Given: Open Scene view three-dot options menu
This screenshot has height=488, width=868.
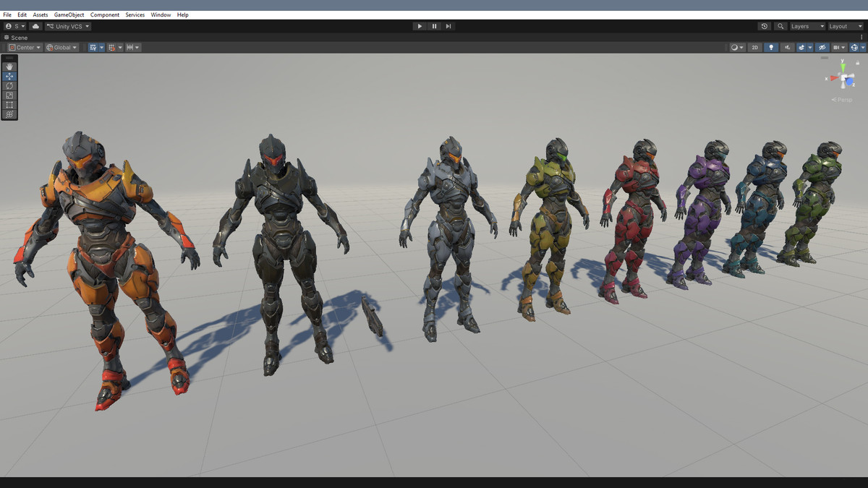Looking at the screenshot, I should [861, 37].
